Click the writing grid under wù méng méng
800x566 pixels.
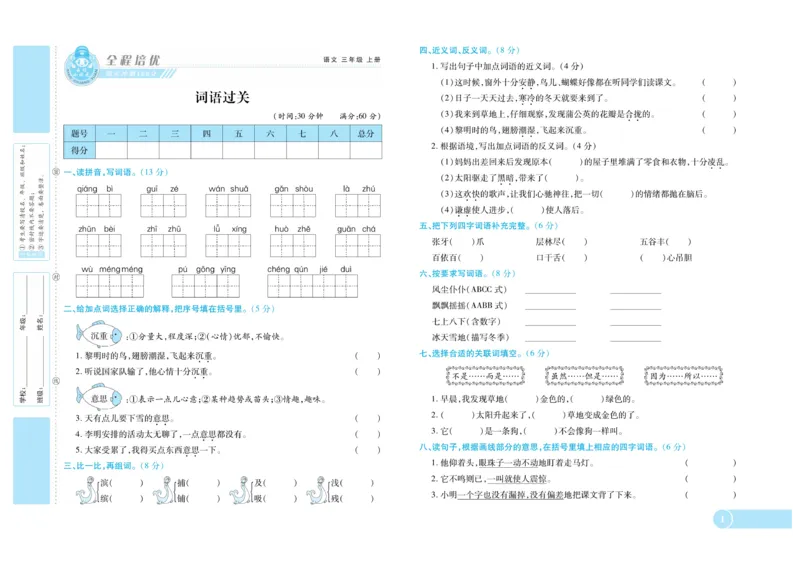110,286
